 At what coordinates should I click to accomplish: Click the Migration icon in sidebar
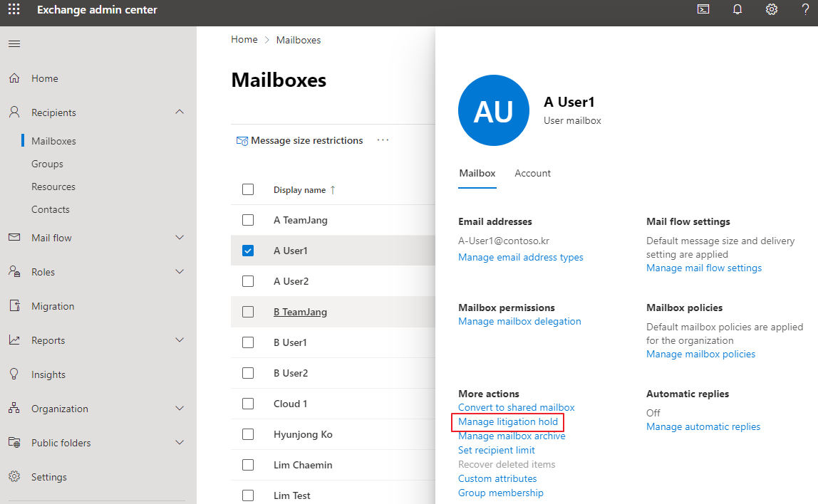[x=14, y=305]
